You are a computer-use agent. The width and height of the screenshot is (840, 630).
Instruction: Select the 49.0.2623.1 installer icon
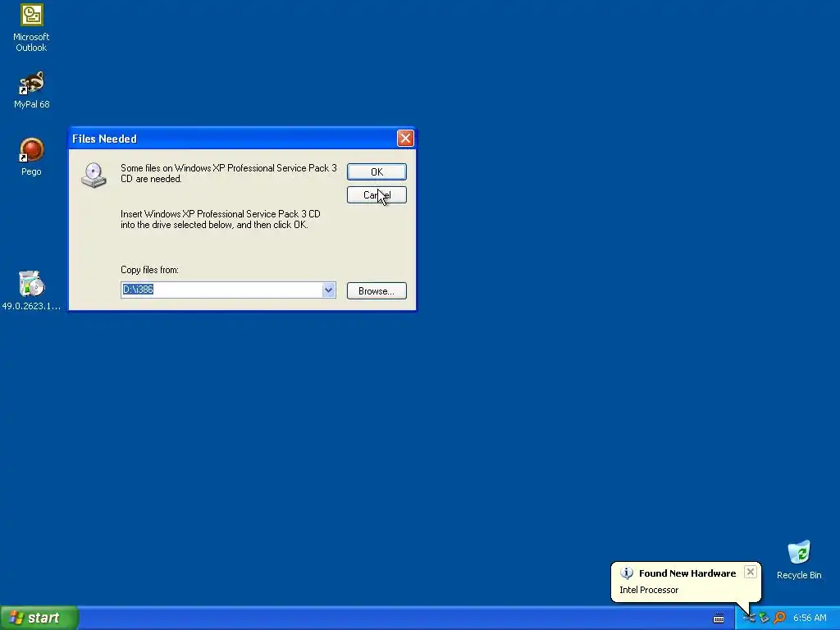pyautogui.click(x=32, y=290)
